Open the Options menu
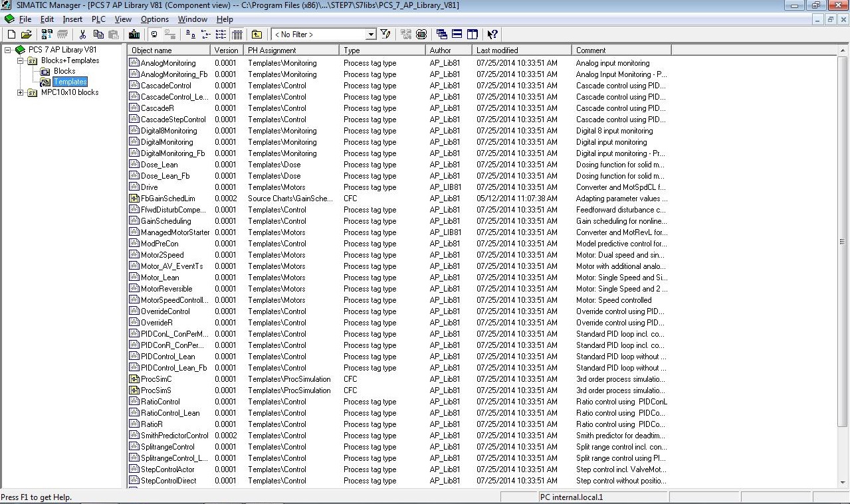The height and width of the screenshot is (504, 850). pyautogui.click(x=155, y=19)
